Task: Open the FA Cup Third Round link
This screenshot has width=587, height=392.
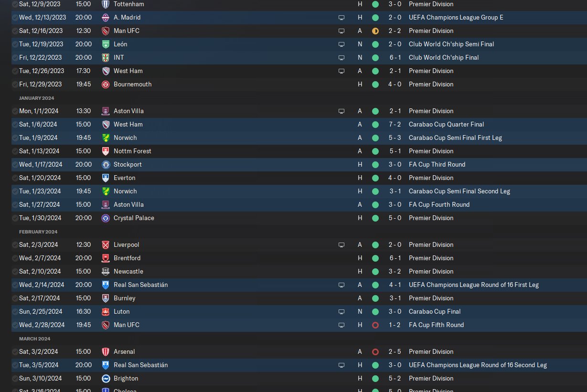Action: pos(437,164)
